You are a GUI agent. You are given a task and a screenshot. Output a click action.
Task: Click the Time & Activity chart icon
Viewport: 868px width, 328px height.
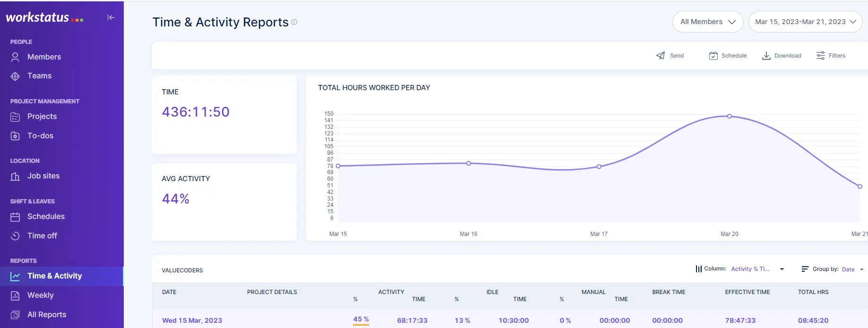[15, 276]
